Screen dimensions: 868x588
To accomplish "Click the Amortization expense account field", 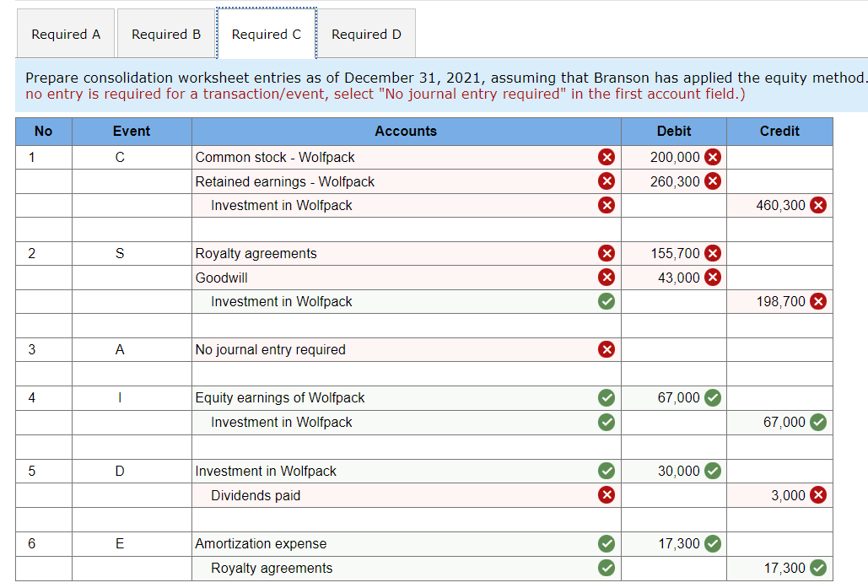I will coord(407,543).
